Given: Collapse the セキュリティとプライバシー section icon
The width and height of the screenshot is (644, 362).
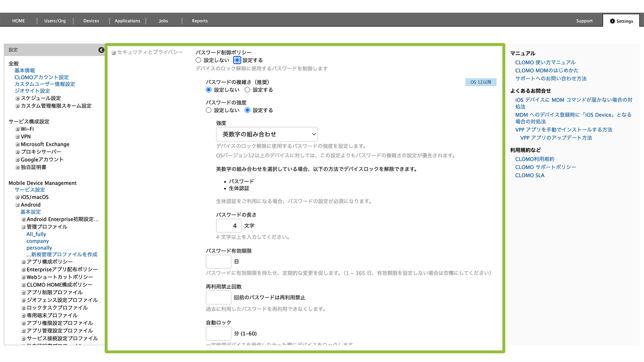Looking at the screenshot, I should [114, 53].
